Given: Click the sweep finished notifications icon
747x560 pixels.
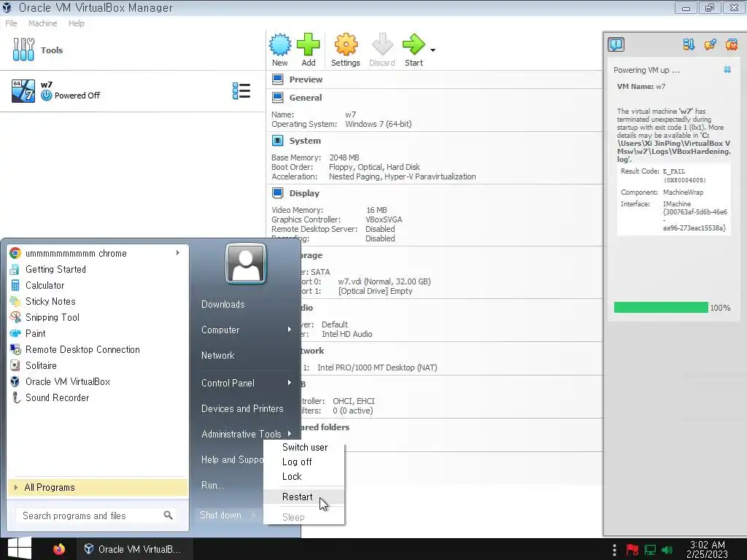Looking at the screenshot, I should coord(710,44).
